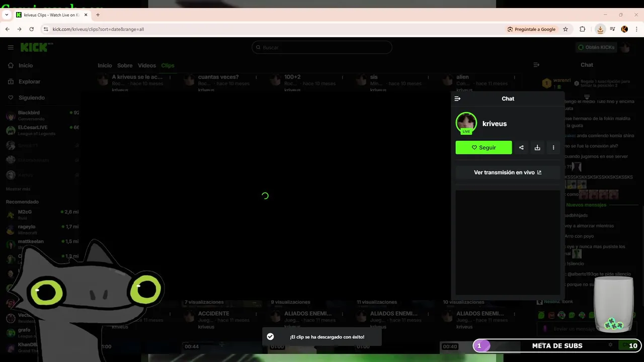
Task: Expand the chat leaderboard arrow
Action: [587, 97]
